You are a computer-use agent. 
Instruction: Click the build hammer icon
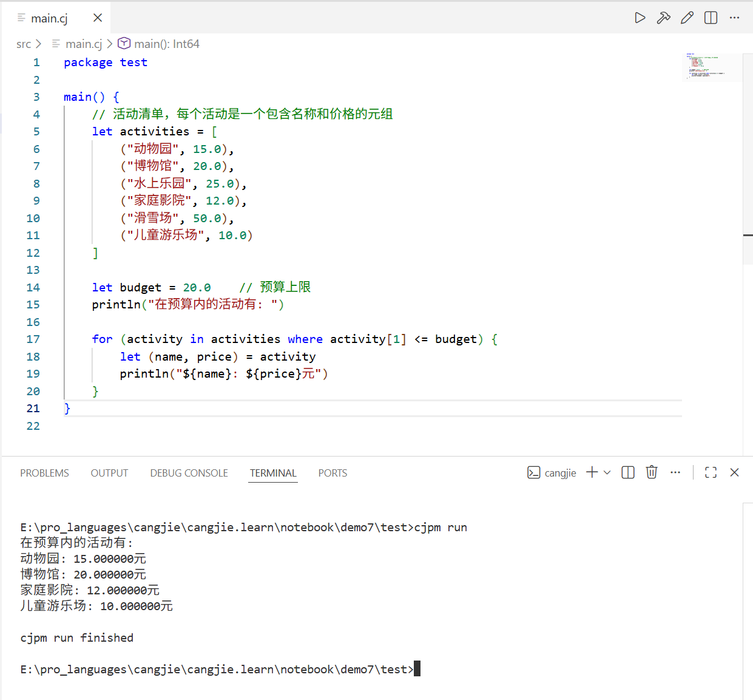pos(663,18)
